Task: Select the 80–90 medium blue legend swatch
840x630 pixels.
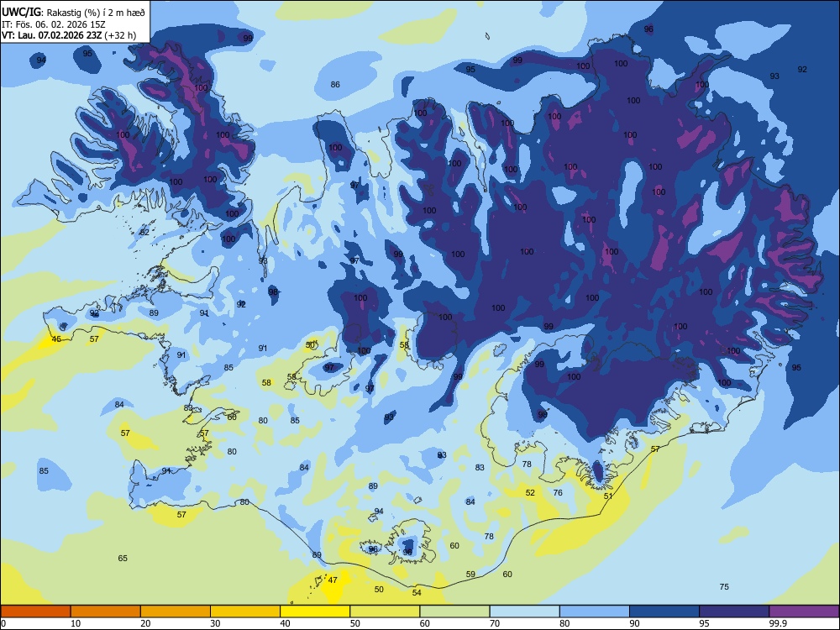Action: pos(594,612)
